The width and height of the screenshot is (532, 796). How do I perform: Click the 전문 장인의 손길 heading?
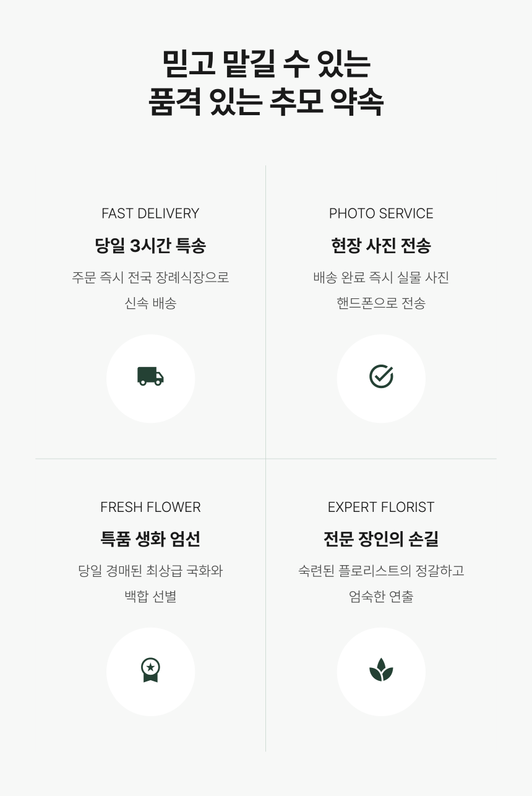click(381, 539)
